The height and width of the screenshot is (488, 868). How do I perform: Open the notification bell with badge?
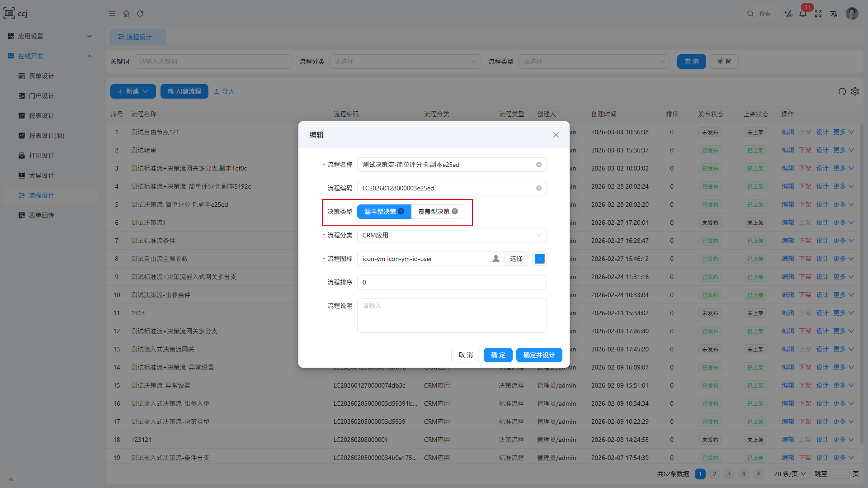(x=803, y=14)
